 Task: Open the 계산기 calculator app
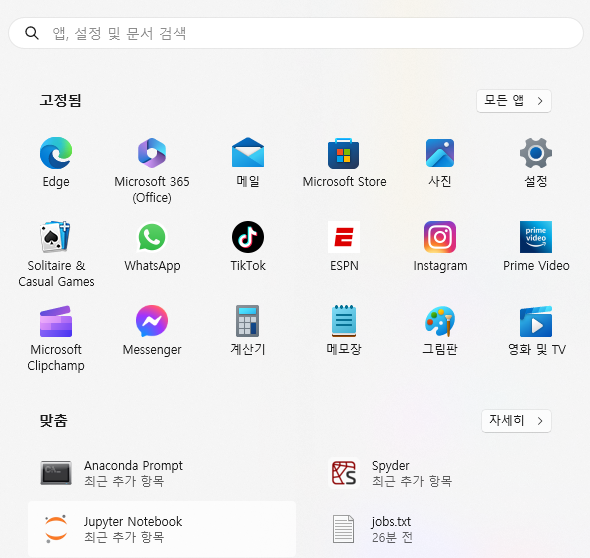(x=248, y=321)
